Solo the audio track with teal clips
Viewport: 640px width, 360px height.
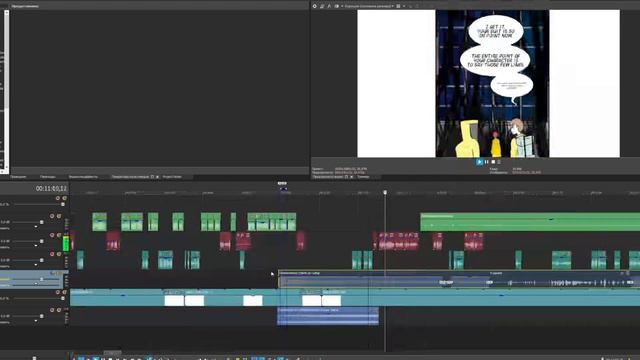coord(59,254)
